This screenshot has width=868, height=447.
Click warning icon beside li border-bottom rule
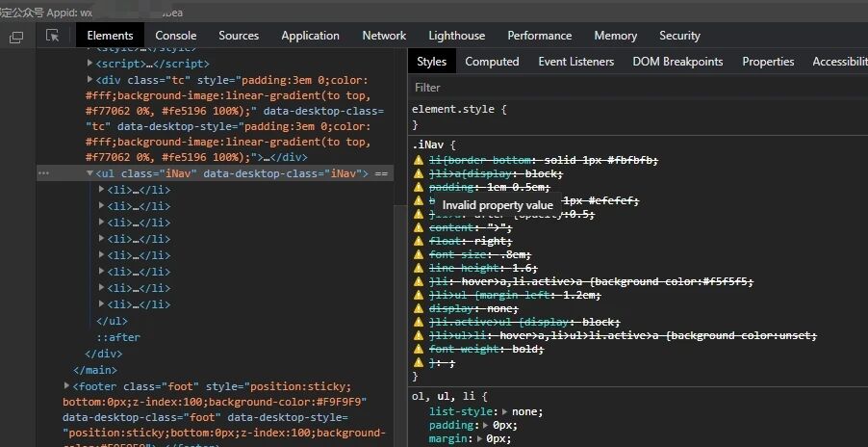coord(419,160)
